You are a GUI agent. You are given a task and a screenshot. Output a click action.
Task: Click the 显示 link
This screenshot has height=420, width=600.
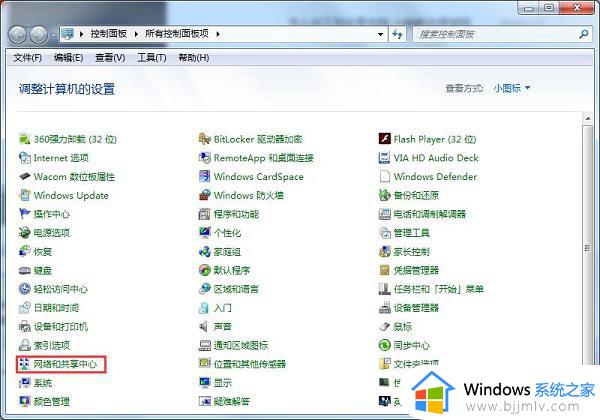tap(223, 383)
